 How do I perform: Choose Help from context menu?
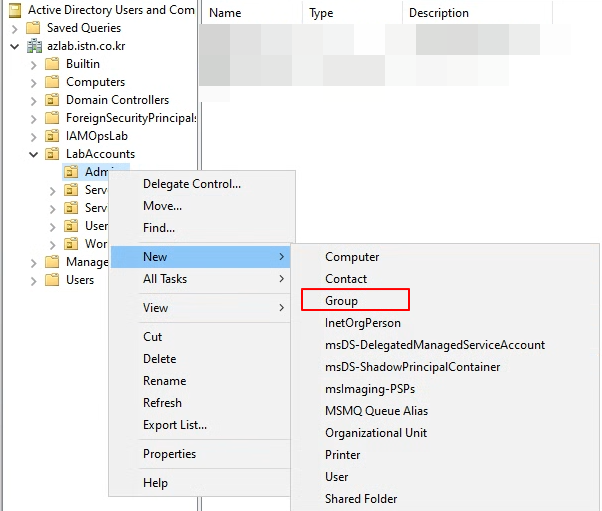tap(200, 483)
